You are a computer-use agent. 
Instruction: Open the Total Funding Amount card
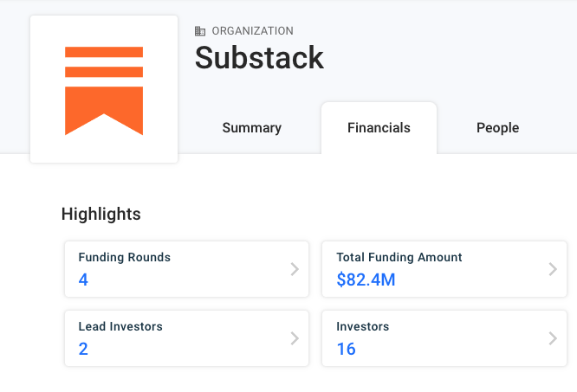pyautogui.click(x=444, y=269)
